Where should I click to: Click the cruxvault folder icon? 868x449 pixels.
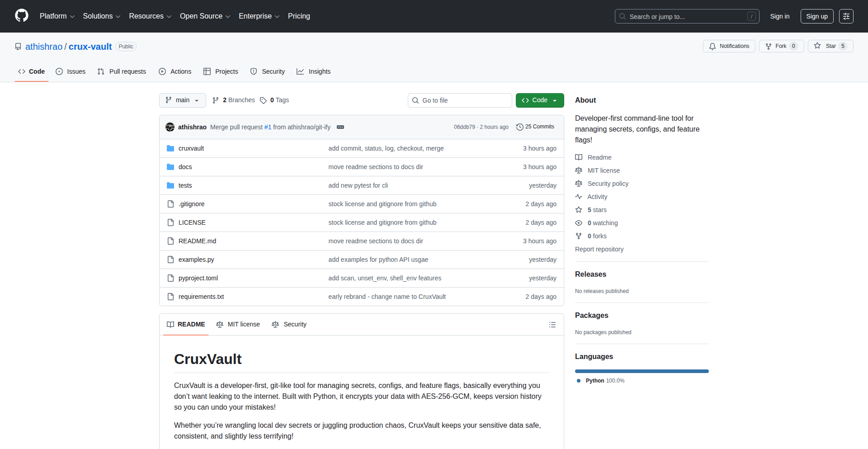(x=170, y=148)
